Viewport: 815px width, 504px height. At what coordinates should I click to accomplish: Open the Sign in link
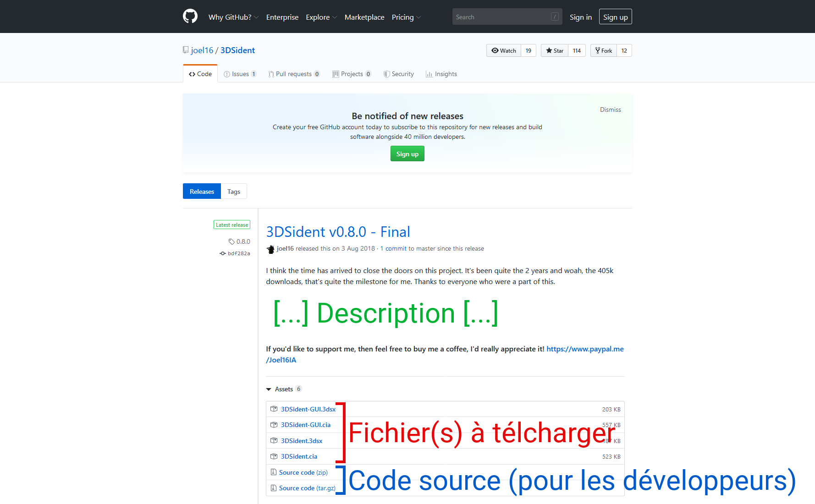pos(581,17)
